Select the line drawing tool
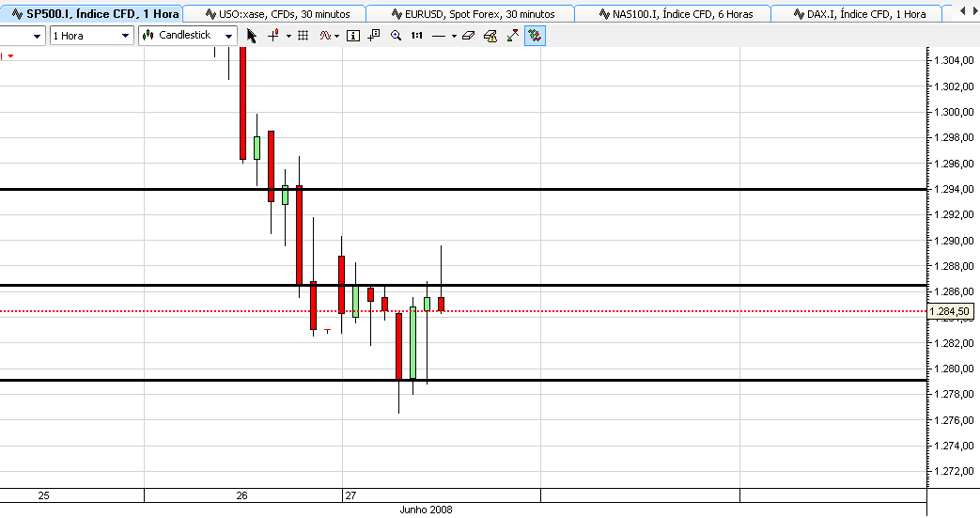The height and width of the screenshot is (518, 980). pos(439,37)
